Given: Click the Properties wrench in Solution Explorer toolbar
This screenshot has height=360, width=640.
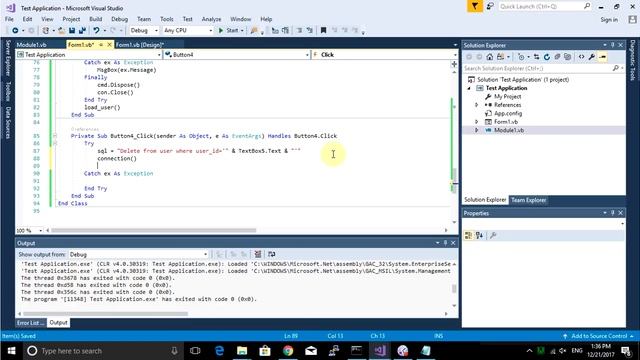Looking at the screenshot, I should [592, 57].
